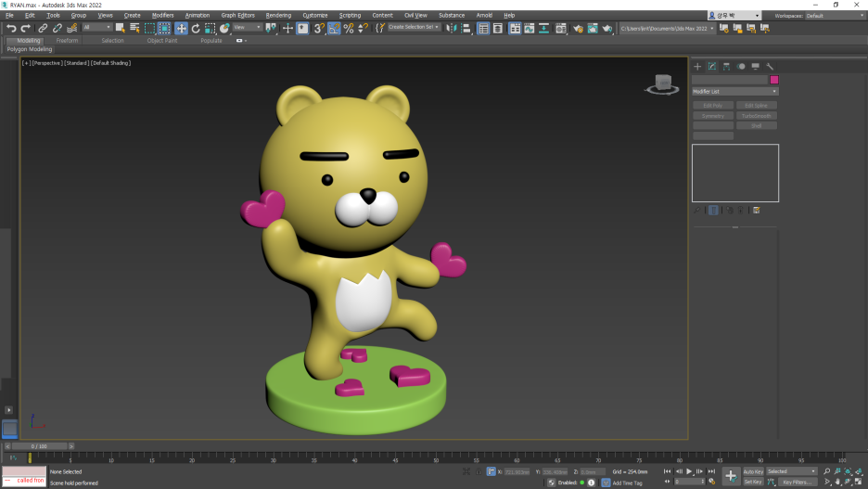This screenshot has width=868, height=489.
Task: Open the Rendered Frame Window icon
Action: 593,28
